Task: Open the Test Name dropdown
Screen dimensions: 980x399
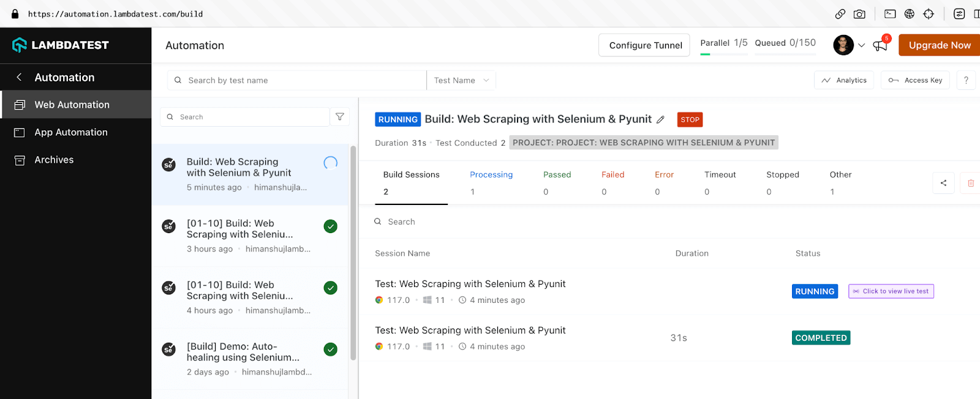Action: pyautogui.click(x=461, y=80)
